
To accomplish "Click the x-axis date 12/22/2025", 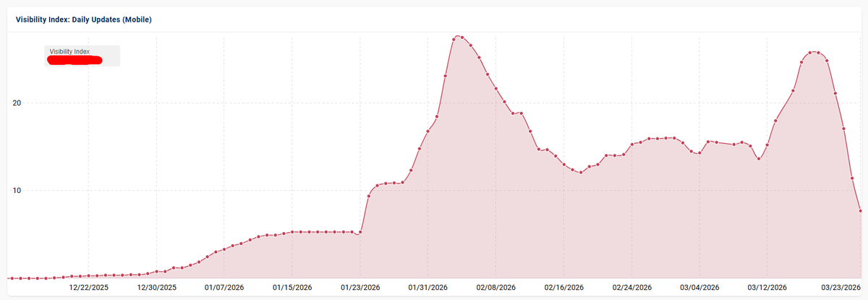I will coord(88,287).
